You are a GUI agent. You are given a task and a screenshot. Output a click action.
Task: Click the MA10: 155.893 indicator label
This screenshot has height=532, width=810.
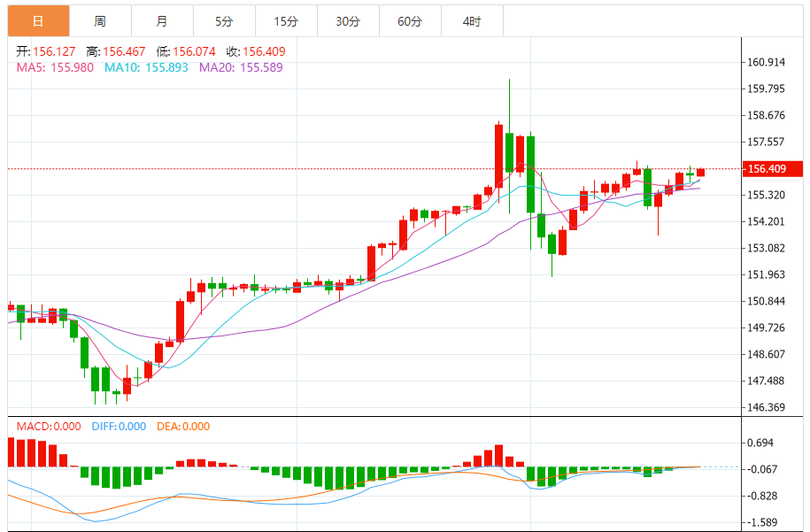pos(146,67)
